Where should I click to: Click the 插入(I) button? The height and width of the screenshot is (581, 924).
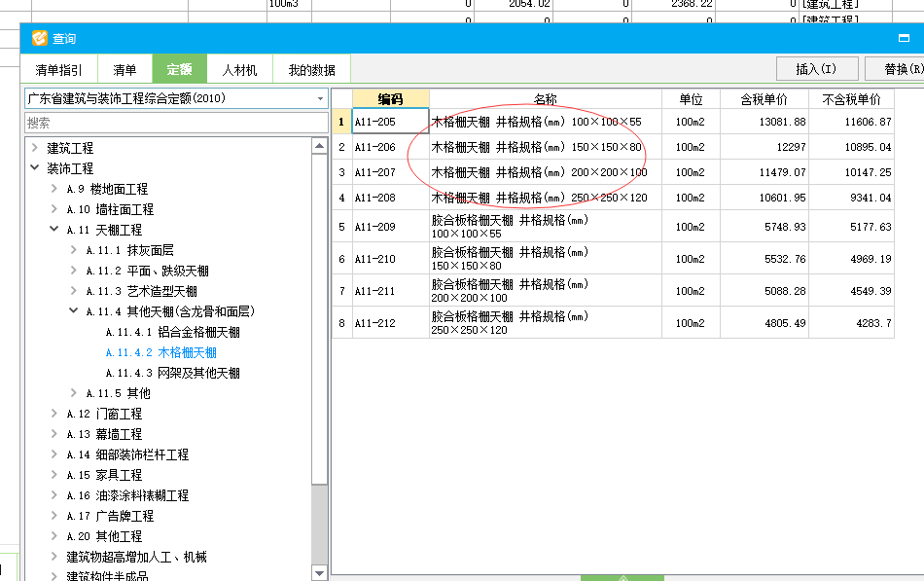point(816,69)
